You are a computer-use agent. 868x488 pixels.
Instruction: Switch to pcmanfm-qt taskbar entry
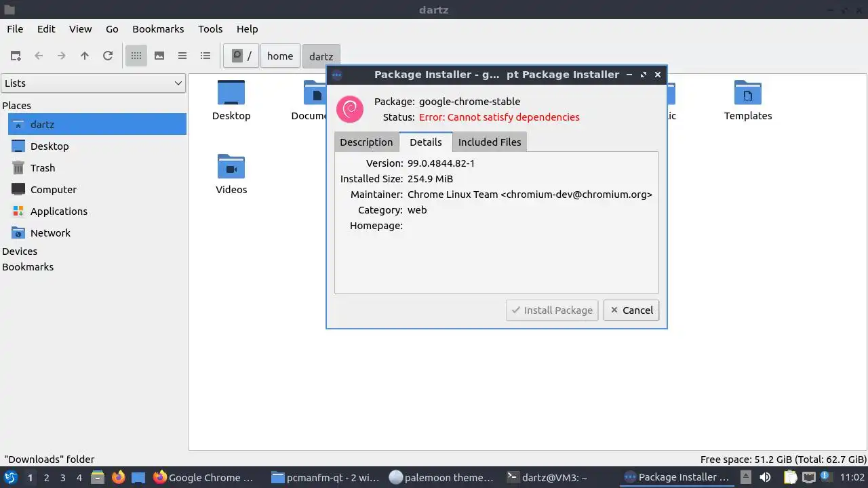click(325, 477)
